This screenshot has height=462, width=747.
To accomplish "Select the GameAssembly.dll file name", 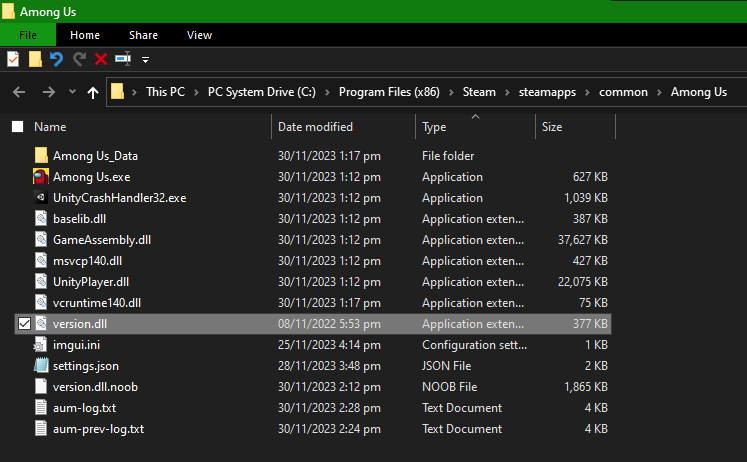I will 102,240.
